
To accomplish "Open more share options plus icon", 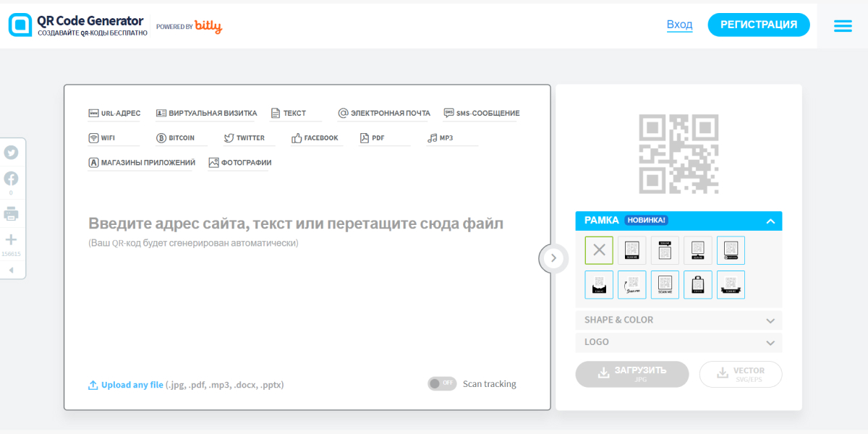I will tap(12, 240).
